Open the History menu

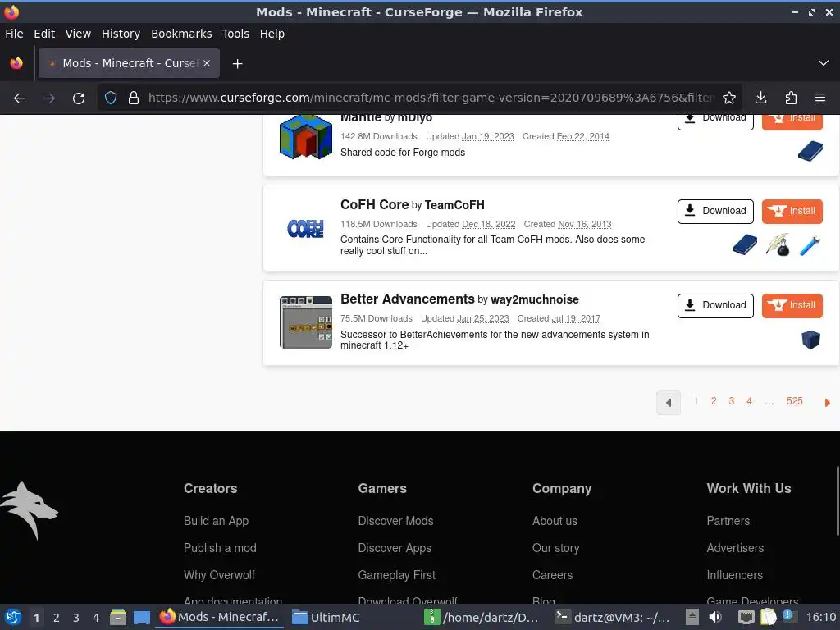pyautogui.click(x=121, y=34)
